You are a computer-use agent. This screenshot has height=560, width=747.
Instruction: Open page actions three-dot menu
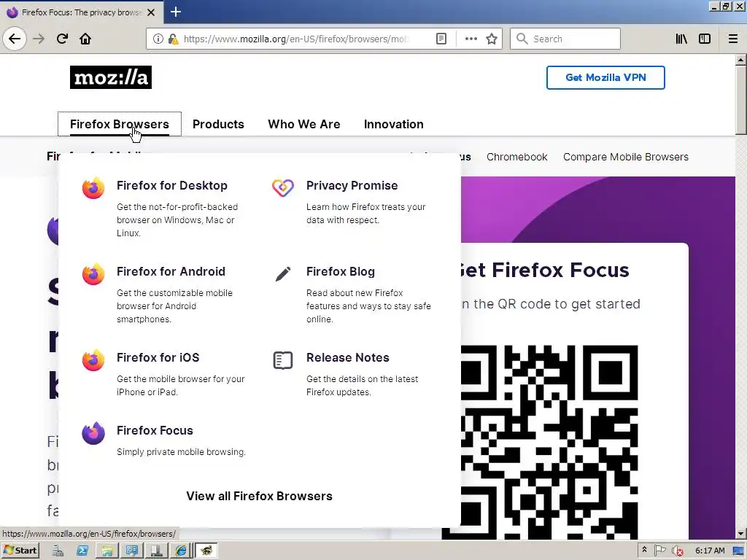click(471, 39)
